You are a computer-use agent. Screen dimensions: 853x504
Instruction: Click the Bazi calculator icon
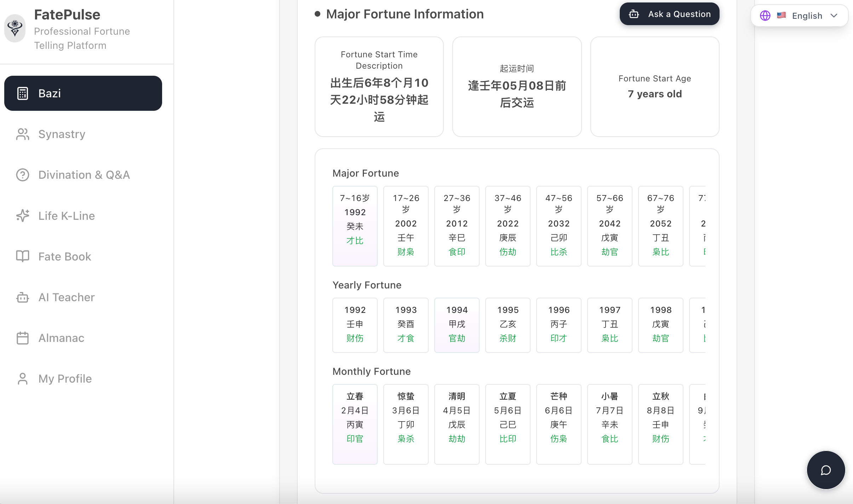tap(23, 93)
